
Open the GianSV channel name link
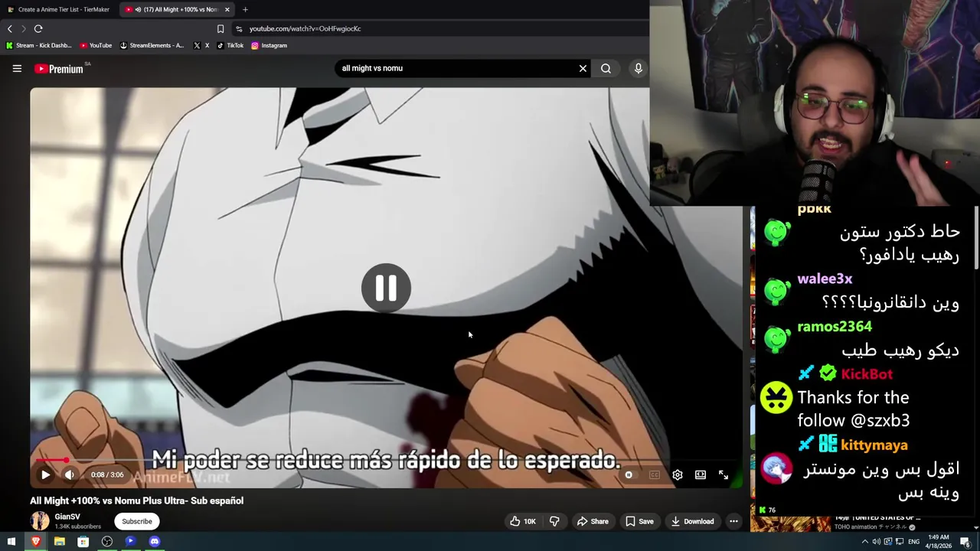point(67,517)
